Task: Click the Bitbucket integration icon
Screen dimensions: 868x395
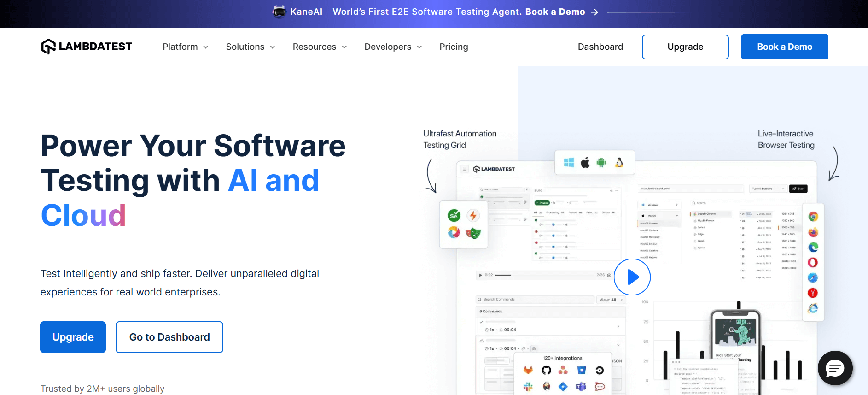Action: 582,370
